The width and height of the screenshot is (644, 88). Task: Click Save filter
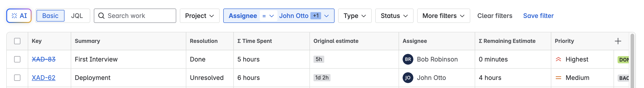point(538,16)
